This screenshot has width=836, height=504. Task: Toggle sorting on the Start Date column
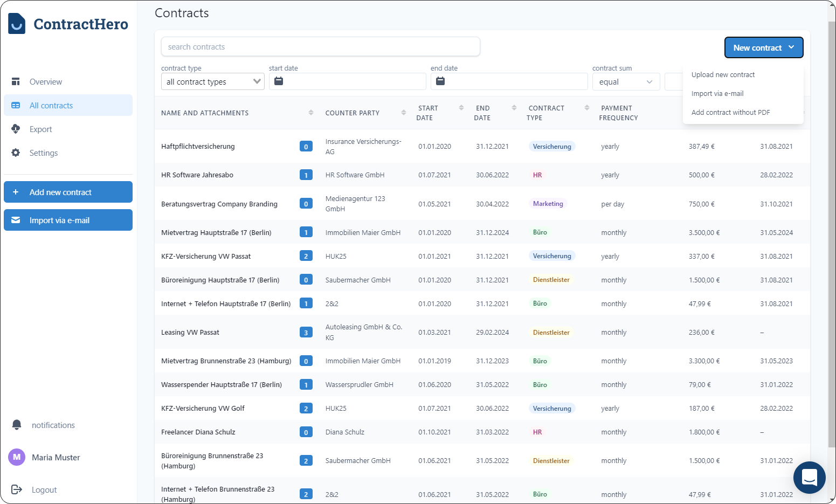coord(461,107)
